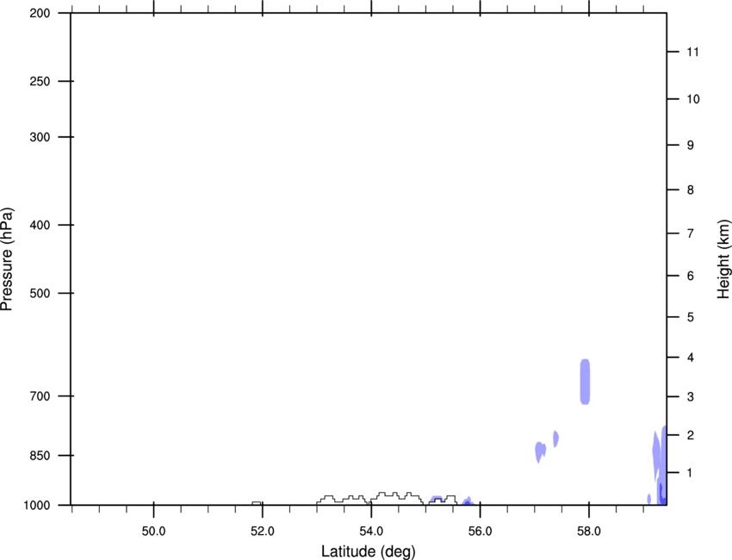Click the 5 km height label

pos(690,318)
